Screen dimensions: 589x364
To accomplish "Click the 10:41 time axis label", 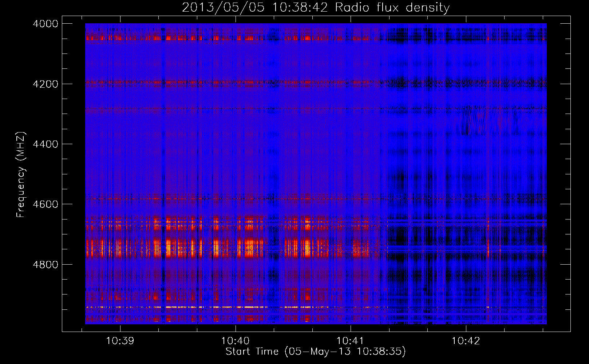I will pos(350,341).
